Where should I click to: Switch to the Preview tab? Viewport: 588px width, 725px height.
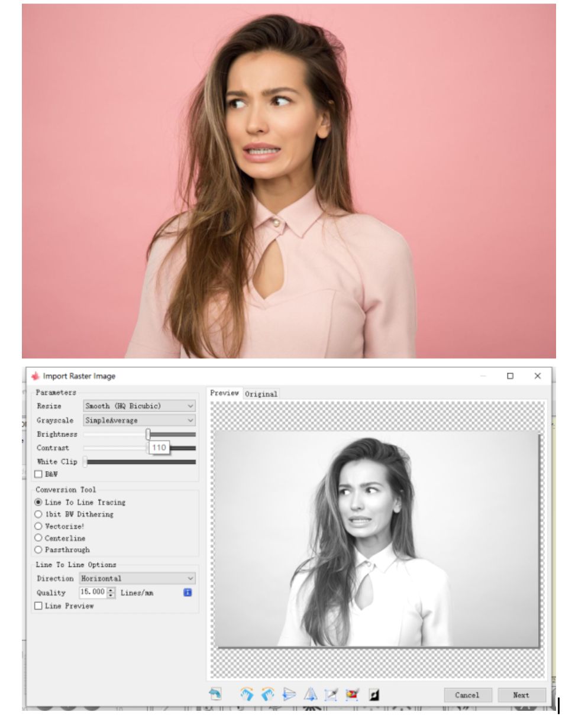(224, 393)
